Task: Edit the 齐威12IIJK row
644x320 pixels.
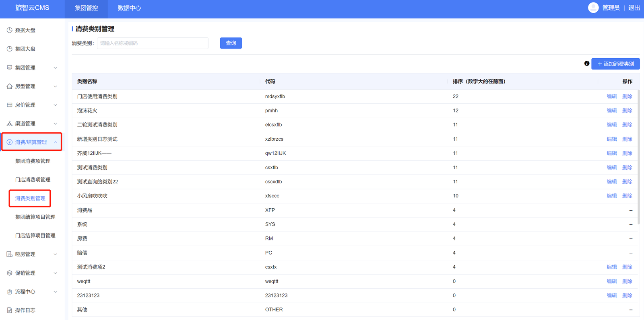Action: point(612,153)
